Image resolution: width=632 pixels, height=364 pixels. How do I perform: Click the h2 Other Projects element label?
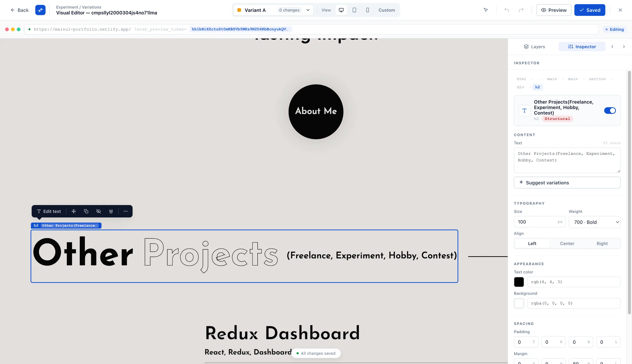point(66,226)
